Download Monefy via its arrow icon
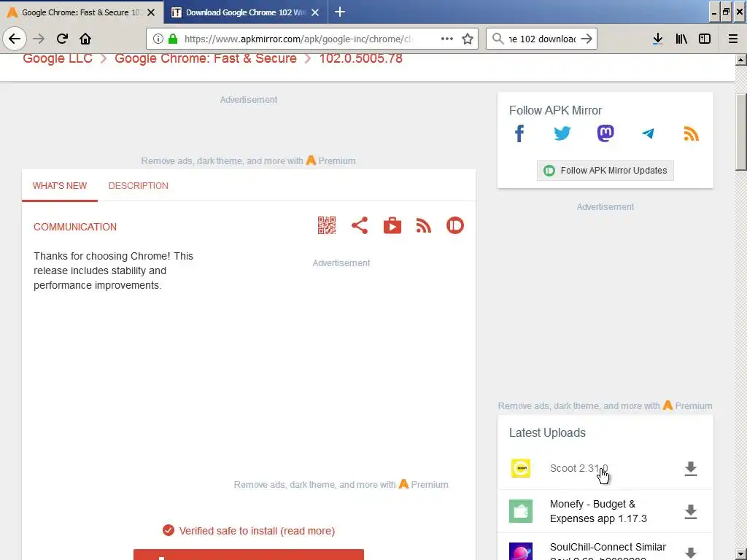Viewport: 747px width, 560px height. pyautogui.click(x=691, y=512)
